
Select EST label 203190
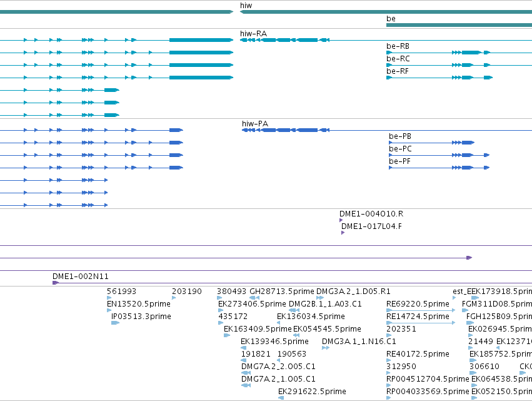187,292
